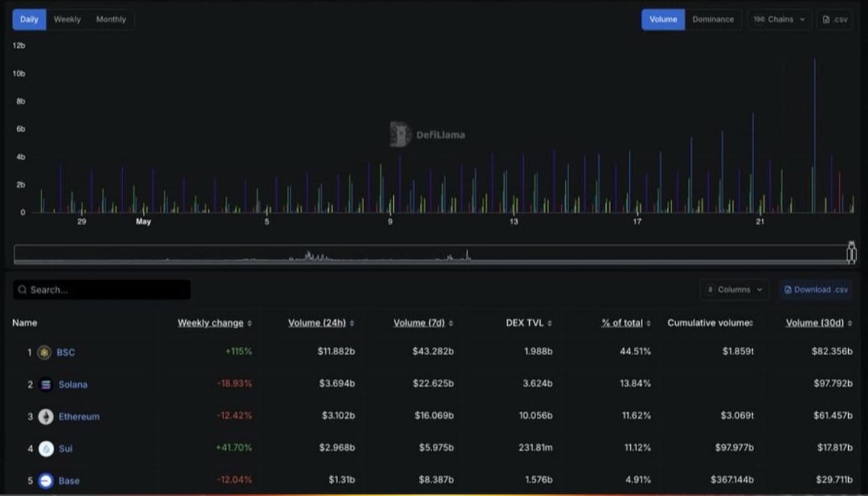This screenshot has height=496, width=868.
Task: Select the Dominance chart mode
Action: click(713, 19)
